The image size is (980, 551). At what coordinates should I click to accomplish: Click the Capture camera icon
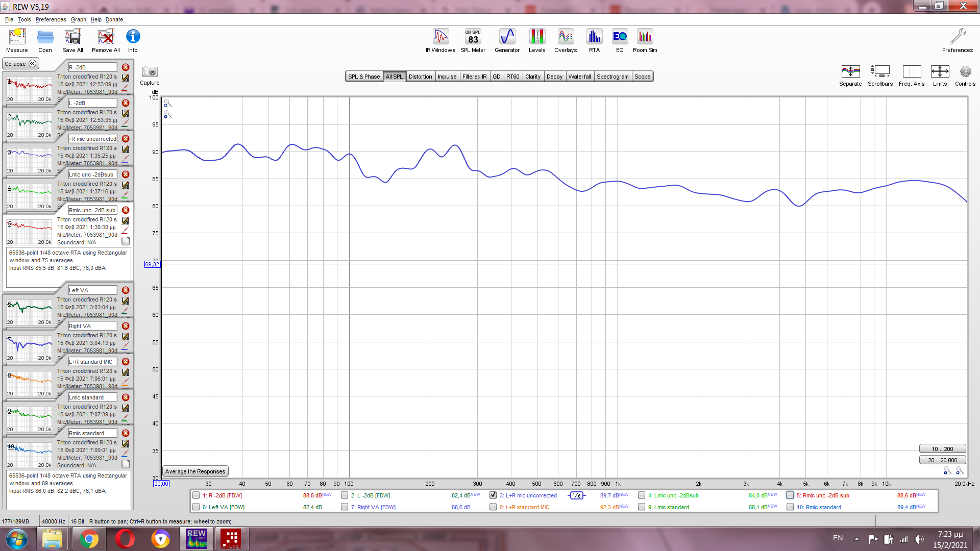point(150,72)
